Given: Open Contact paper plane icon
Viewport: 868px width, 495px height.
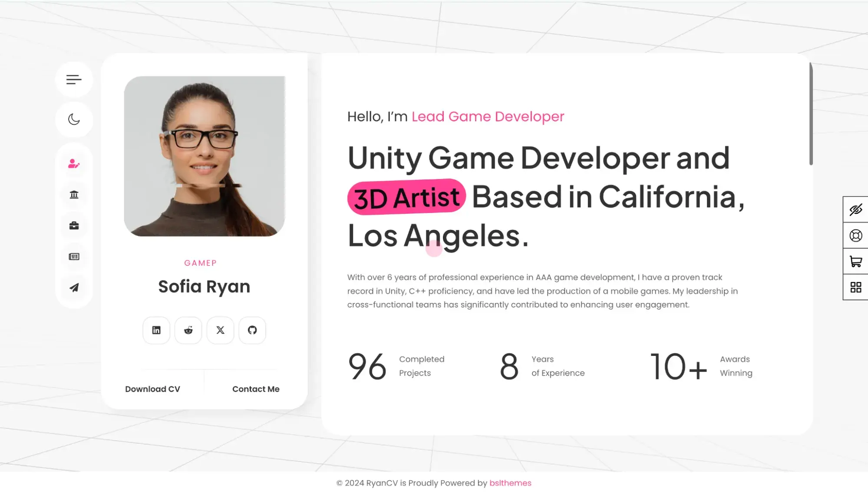Looking at the screenshot, I should pos(74,288).
